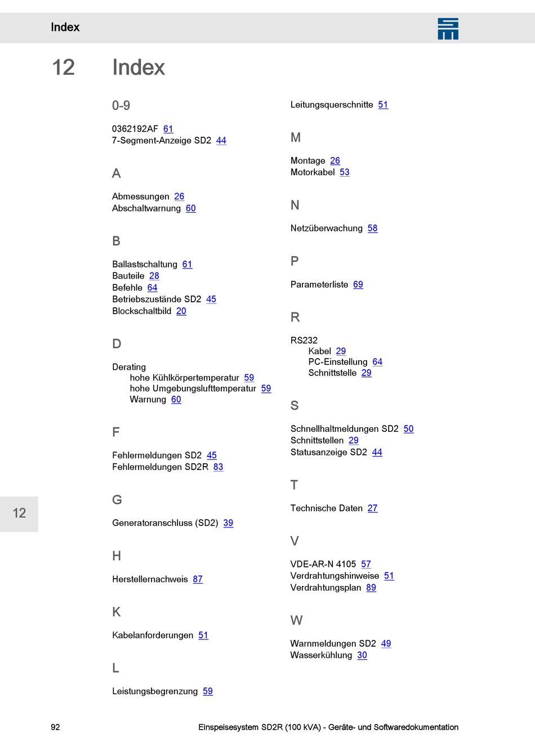Screen dimensions: 535x756
Task: Jump to Technische Daten page 27
Action: pyautogui.click(x=373, y=508)
